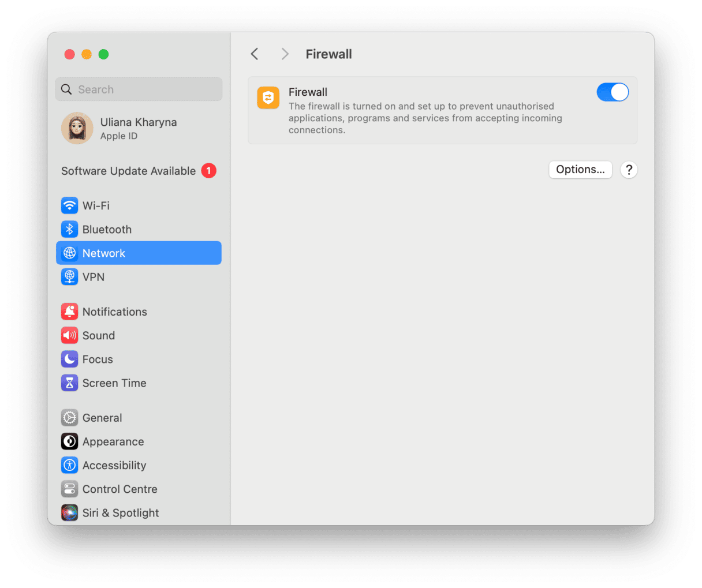Select Notifications label in the sidebar

115,312
